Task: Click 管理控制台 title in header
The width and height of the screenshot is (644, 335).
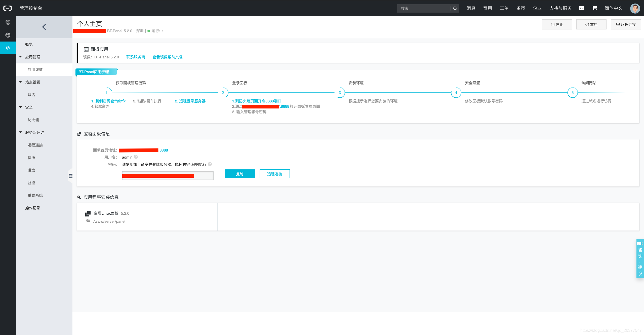Action: (31, 8)
